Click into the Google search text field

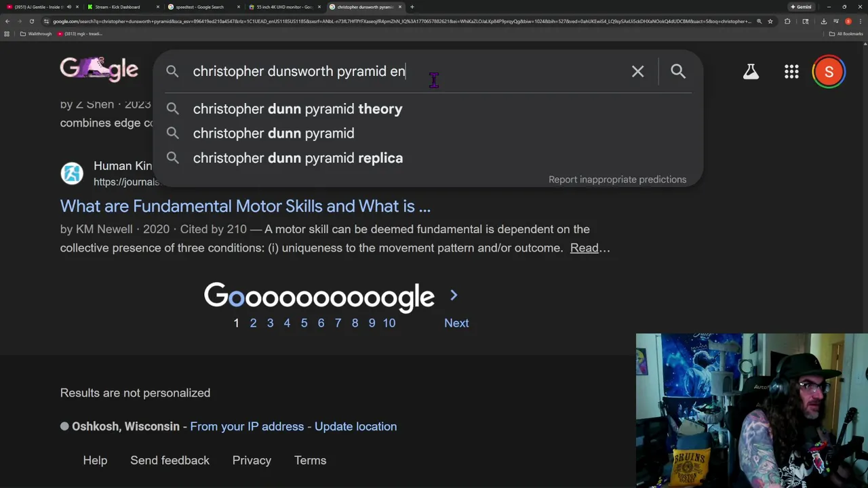pyautogui.click(x=407, y=71)
